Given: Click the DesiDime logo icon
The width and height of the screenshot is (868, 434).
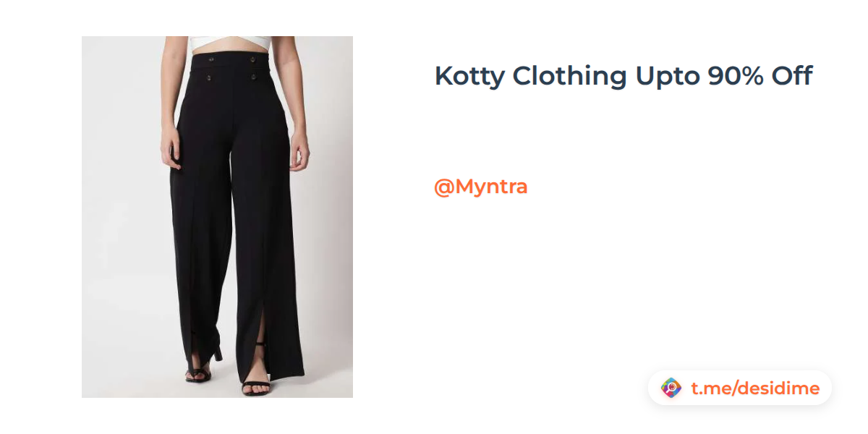Looking at the screenshot, I should (x=671, y=388).
